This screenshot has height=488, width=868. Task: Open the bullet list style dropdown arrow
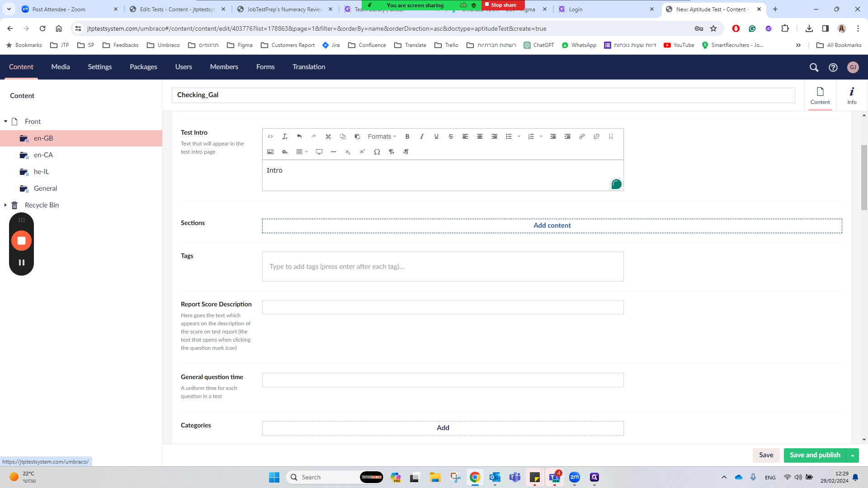pos(519,136)
